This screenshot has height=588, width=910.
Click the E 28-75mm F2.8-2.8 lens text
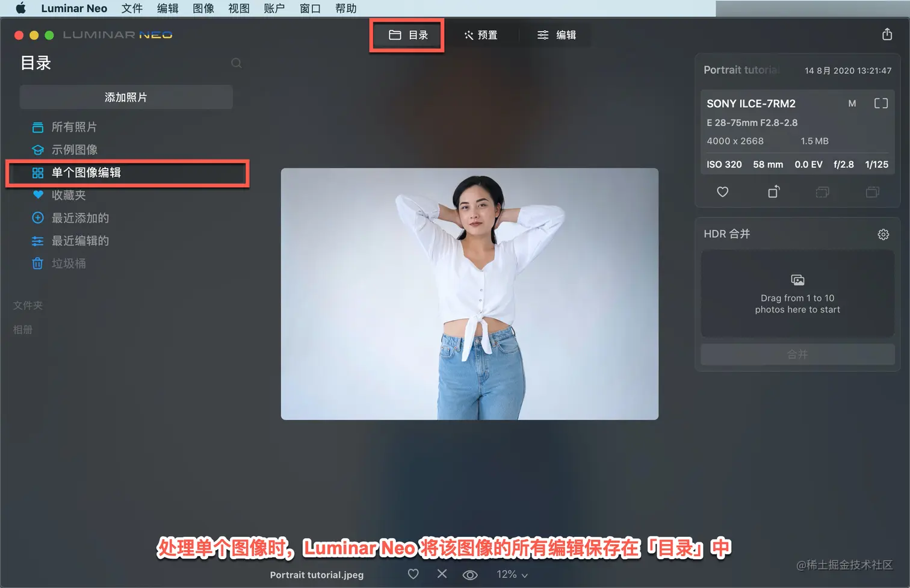click(752, 123)
